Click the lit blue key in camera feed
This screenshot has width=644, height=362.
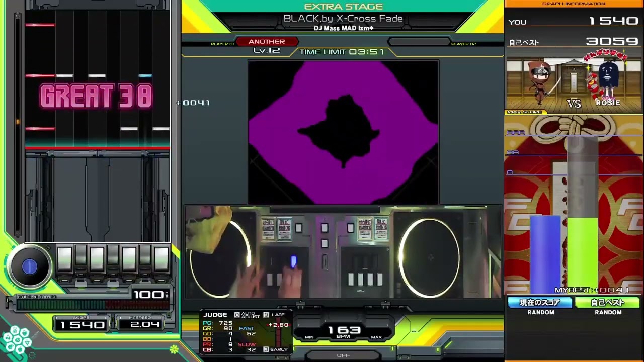(293, 261)
